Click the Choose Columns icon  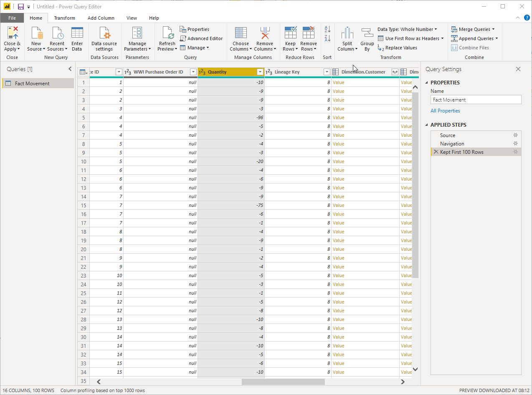click(x=241, y=38)
